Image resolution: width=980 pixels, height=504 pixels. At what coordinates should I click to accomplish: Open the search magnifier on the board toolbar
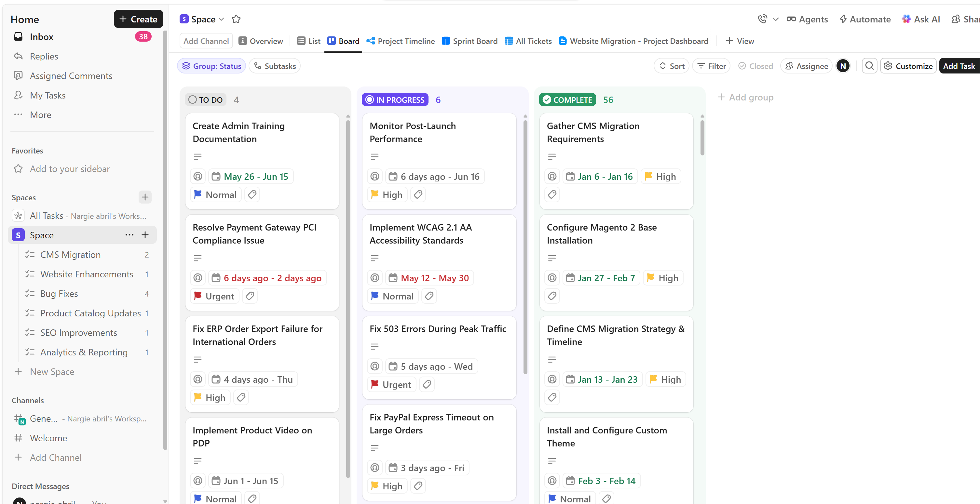click(869, 66)
